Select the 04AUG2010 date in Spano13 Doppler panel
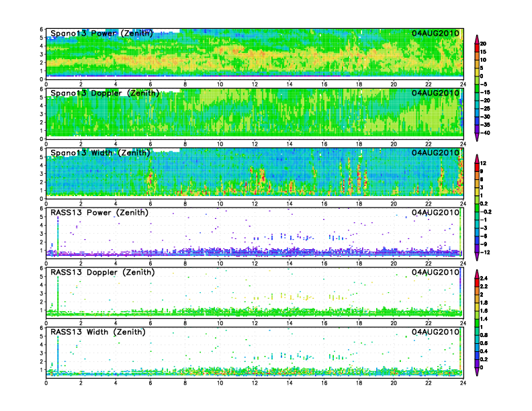This screenshot has width=532, height=411. tap(435, 93)
